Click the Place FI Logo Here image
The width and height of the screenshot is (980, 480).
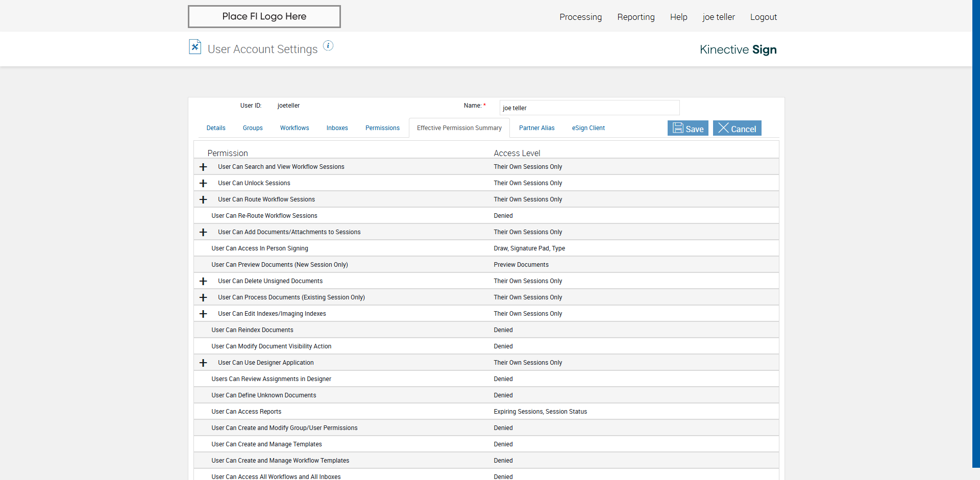[x=264, y=16]
